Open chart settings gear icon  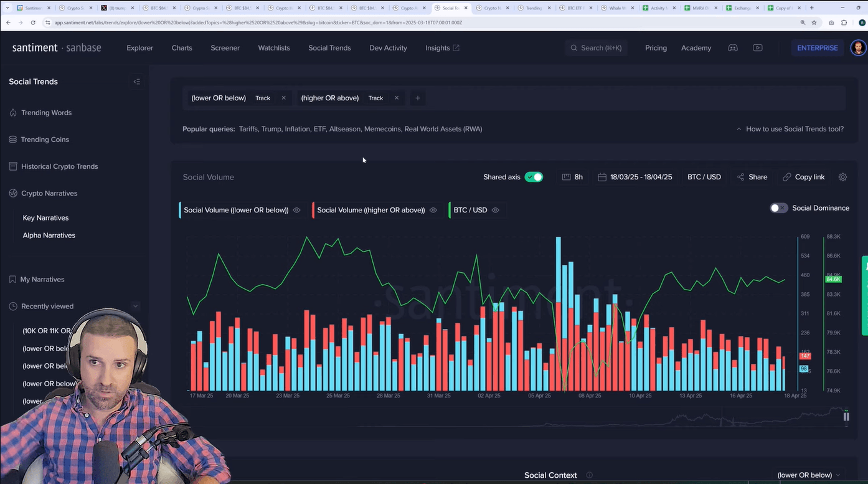[842, 177]
